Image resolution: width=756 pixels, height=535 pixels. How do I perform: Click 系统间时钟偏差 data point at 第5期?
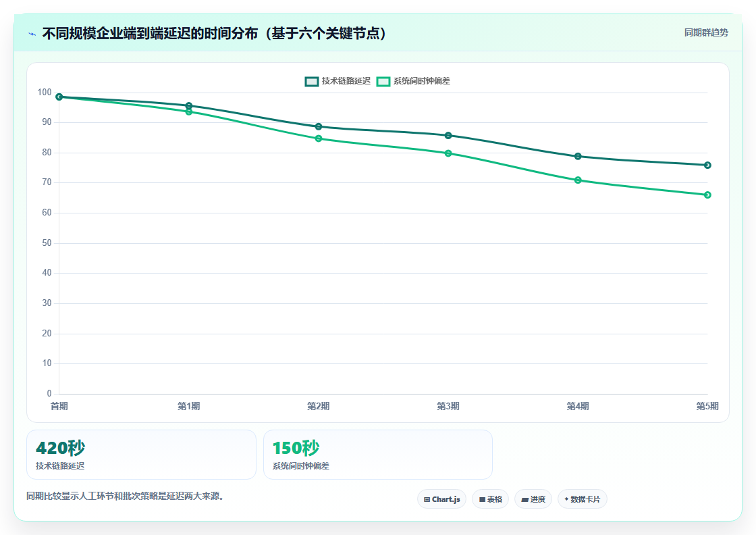click(x=708, y=195)
